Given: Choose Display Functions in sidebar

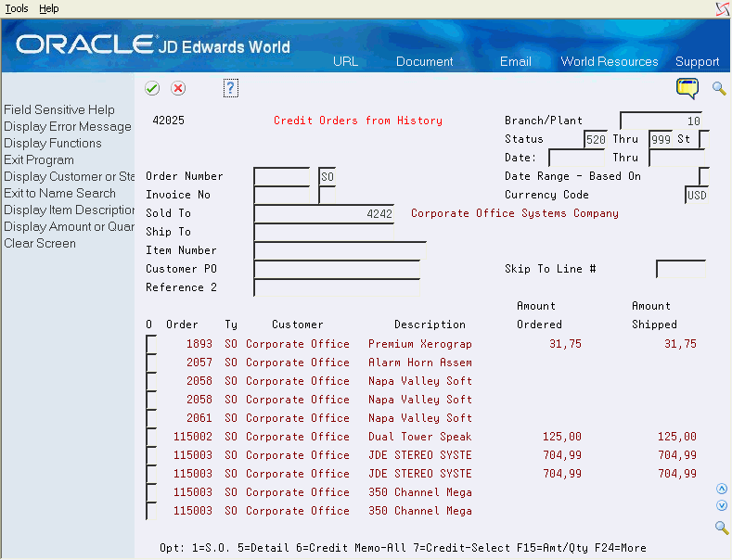Looking at the screenshot, I should coord(53,144).
